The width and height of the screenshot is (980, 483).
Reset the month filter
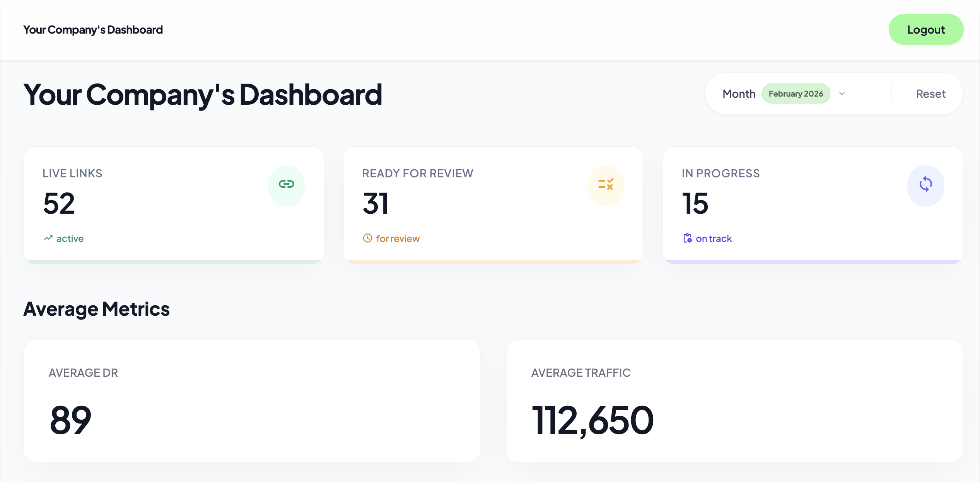point(930,94)
